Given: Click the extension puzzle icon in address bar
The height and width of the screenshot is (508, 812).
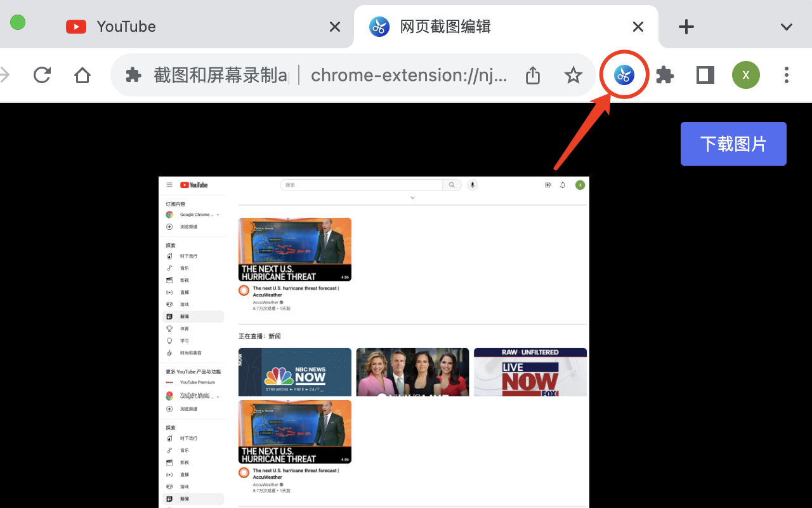Looking at the screenshot, I should pos(133,76).
